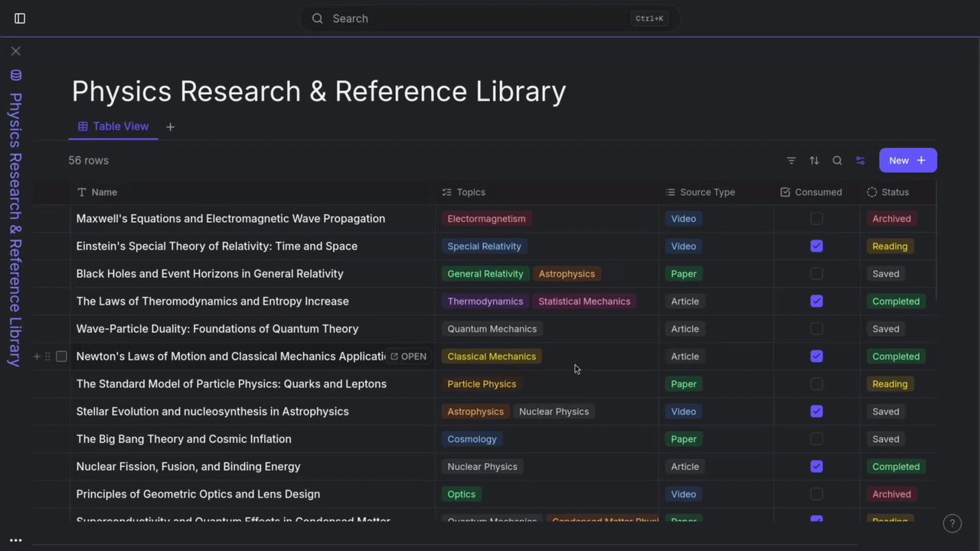
Task: Open Completed status for Thermodynamics row
Action: tap(896, 302)
